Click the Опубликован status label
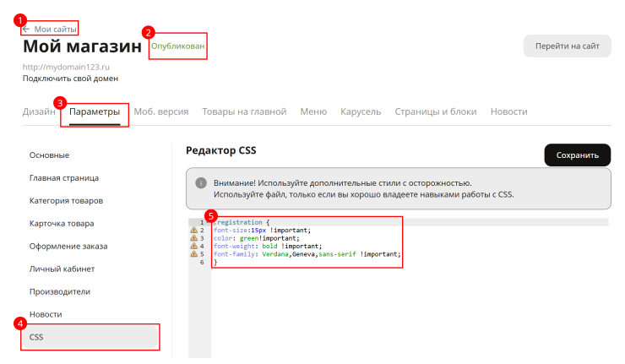The image size is (625, 364). 177,46
